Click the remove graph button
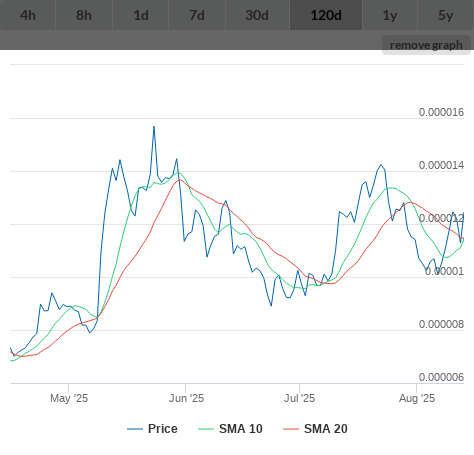Viewport: 474px width, 455px height. (426, 45)
